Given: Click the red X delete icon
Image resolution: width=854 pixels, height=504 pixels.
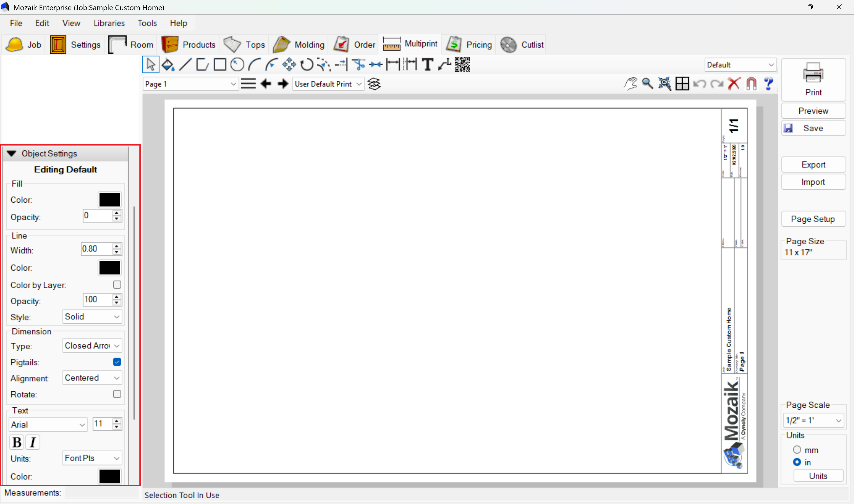Looking at the screenshot, I should 734,84.
